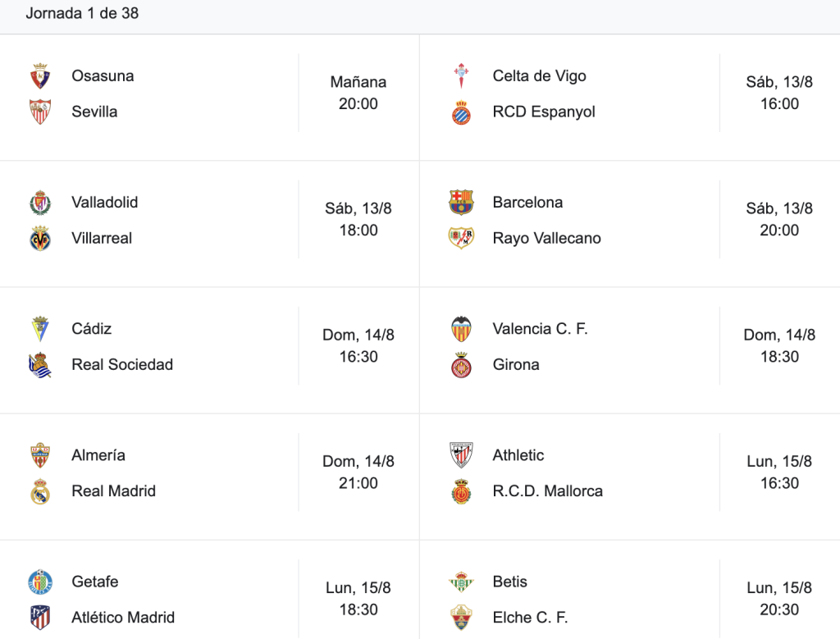The height and width of the screenshot is (639, 840).
Task: Open the Celta de Vigo team link
Action: [x=539, y=76]
